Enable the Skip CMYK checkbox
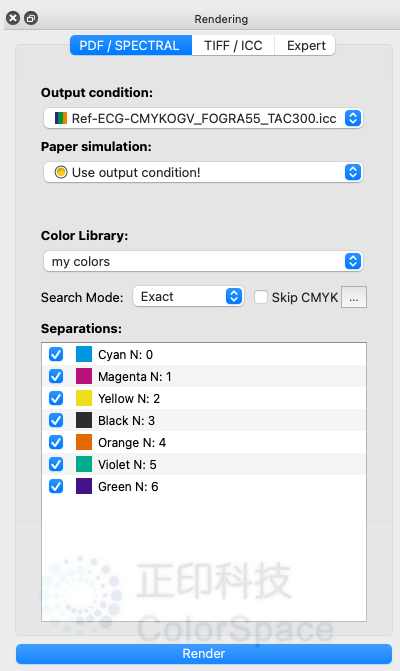400x671 pixels. [261, 297]
